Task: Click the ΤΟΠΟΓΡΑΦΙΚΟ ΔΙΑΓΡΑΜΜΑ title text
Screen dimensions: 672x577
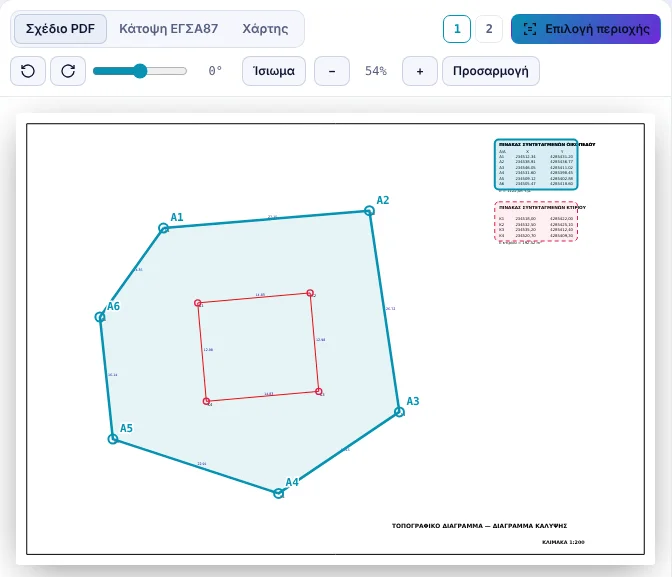Action: 479,526
